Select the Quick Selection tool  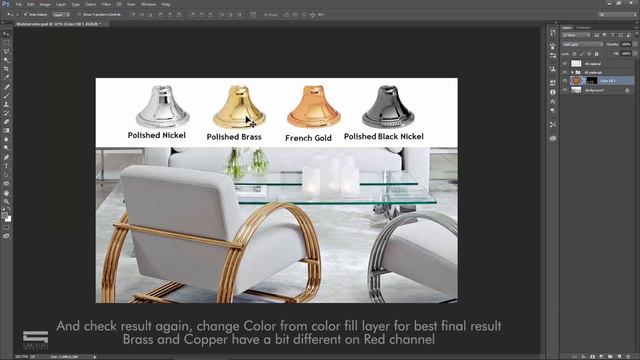click(6, 60)
